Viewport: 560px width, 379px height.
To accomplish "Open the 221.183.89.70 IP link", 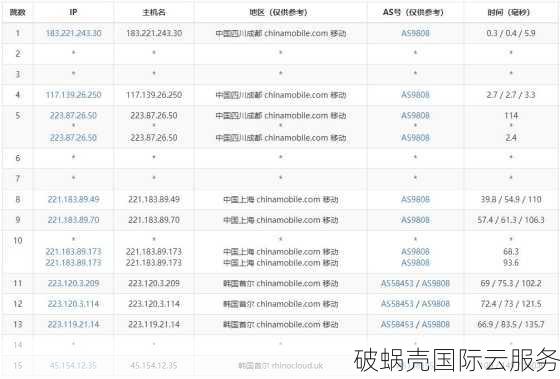I will click(74, 220).
